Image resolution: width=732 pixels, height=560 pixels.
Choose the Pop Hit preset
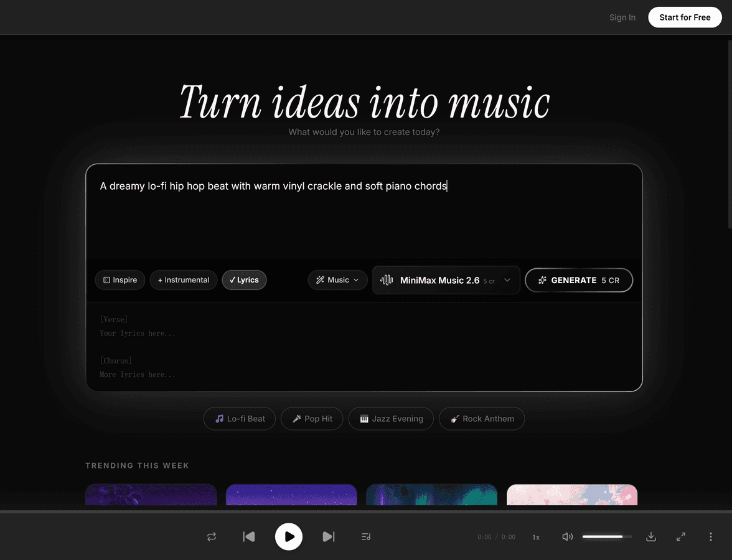[312, 419]
